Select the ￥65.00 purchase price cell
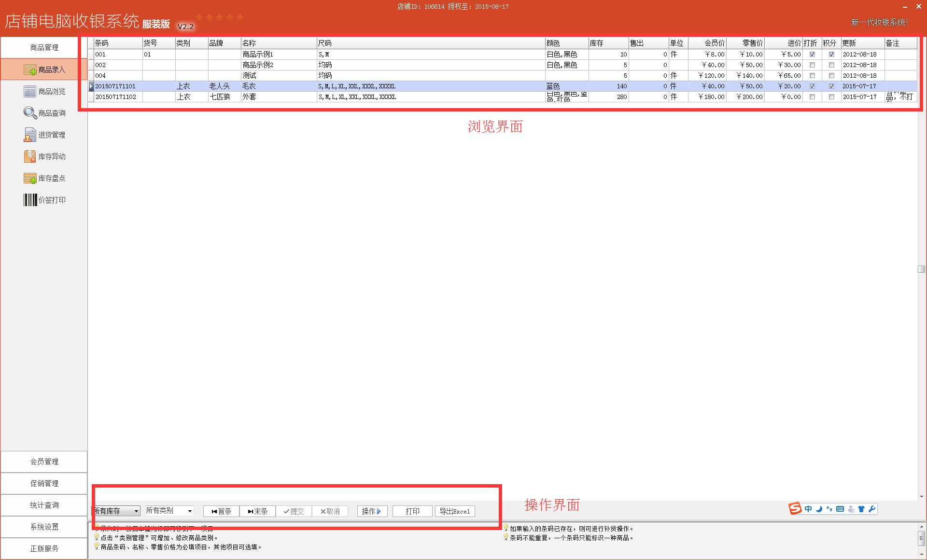Screen dimensions: 927x560 784,76
